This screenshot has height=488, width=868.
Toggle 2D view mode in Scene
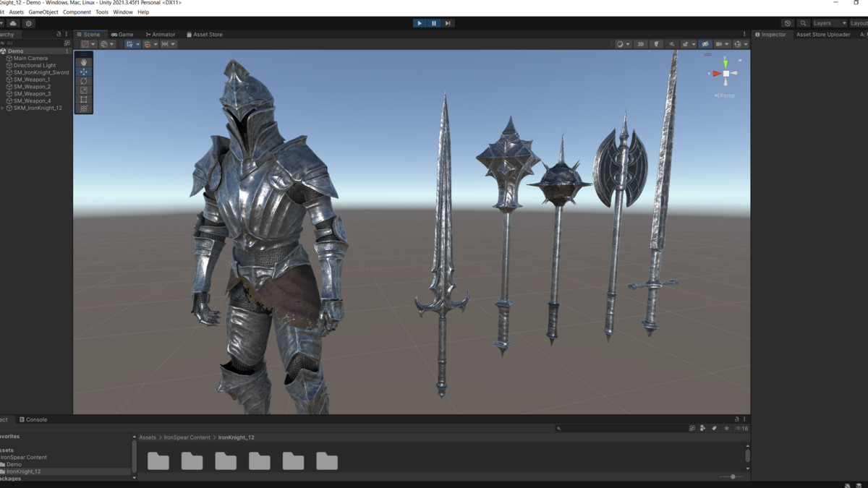click(640, 44)
